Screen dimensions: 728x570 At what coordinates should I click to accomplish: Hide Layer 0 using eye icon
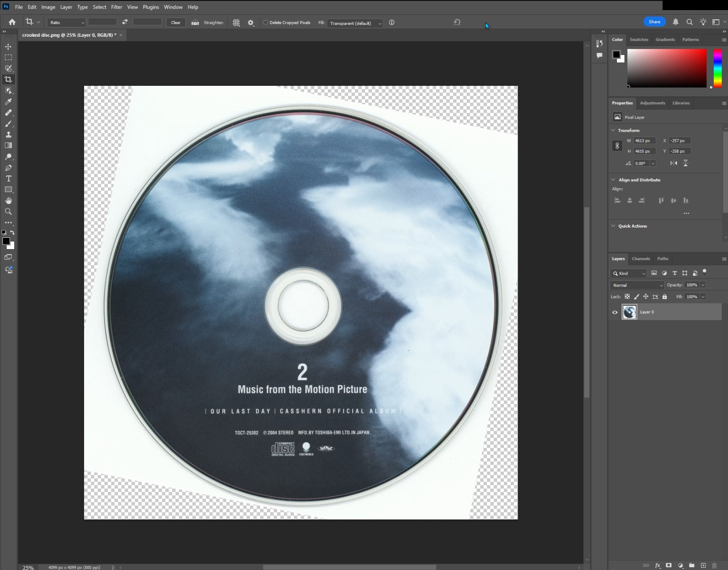615,312
